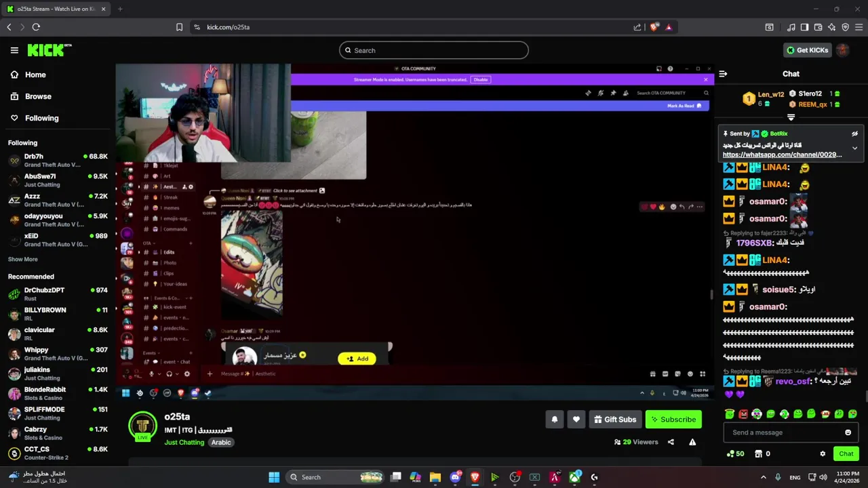
Task: Bookmark this page icon in address bar
Action: 179,27
